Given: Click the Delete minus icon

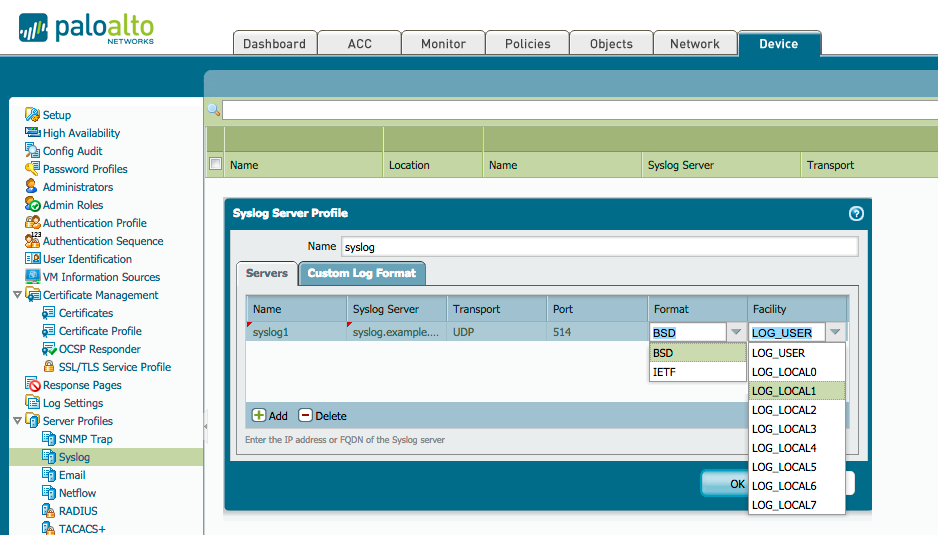Looking at the screenshot, I should [305, 415].
